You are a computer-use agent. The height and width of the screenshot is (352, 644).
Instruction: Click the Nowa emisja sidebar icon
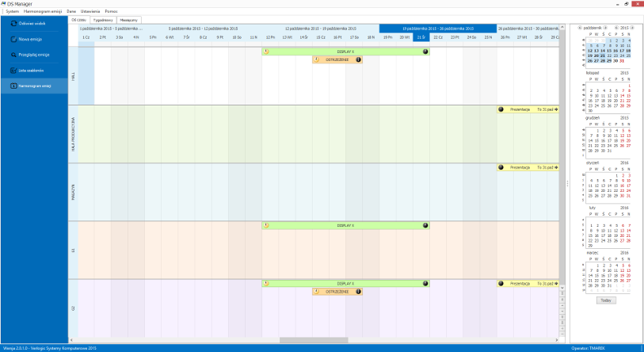click(13, 39)
